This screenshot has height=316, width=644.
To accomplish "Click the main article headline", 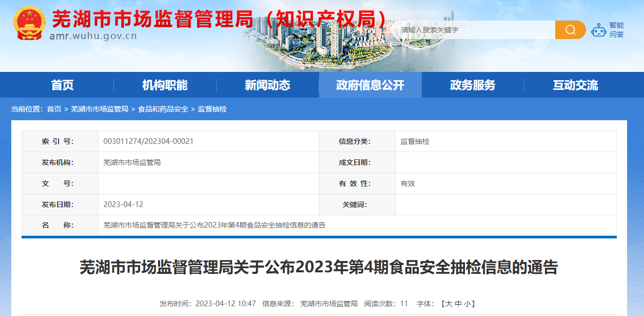I will 319,268.
